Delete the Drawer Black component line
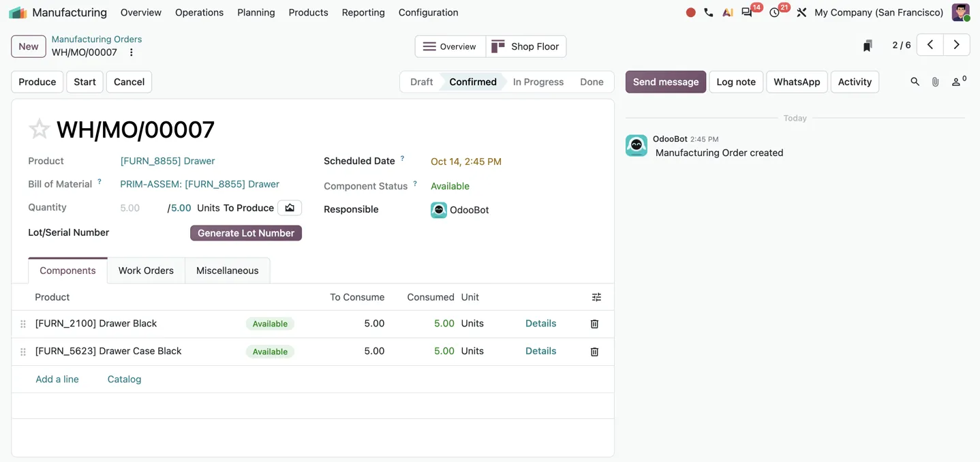This screenshot has width=980, height=462. 594,324
